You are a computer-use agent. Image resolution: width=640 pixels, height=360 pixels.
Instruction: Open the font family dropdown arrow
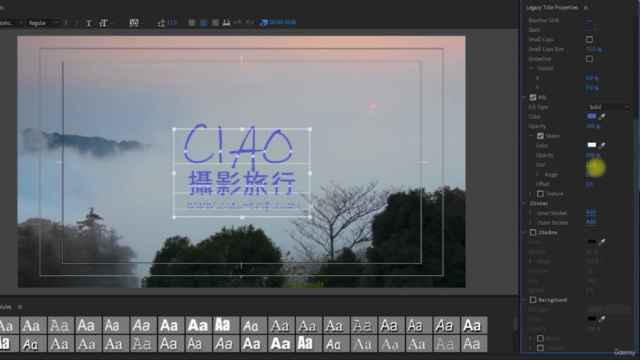[21, 23]
